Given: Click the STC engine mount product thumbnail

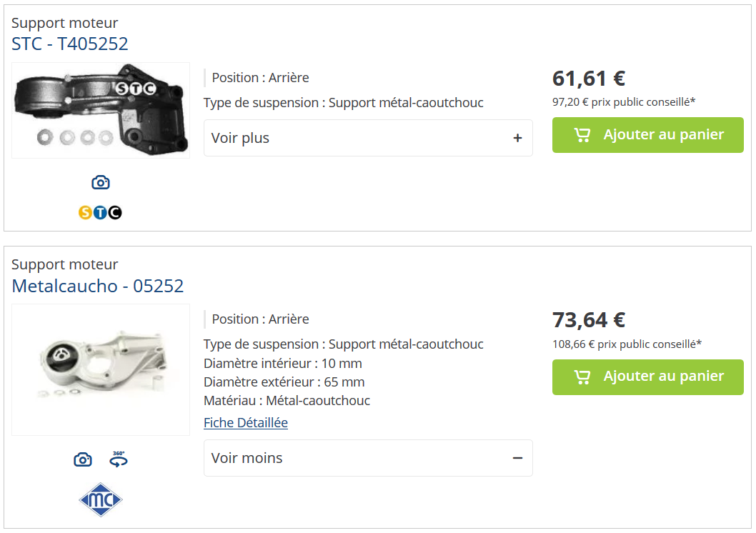Looking at the screenshot, I should tap(101, 110).
